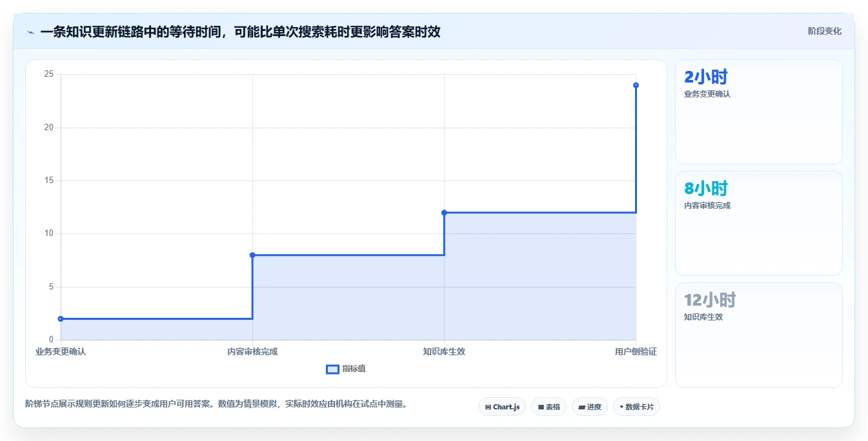Click the 指标值 legend color box
Screen dimensions: 868x441
pyautogui.click(x=332, y=369)
